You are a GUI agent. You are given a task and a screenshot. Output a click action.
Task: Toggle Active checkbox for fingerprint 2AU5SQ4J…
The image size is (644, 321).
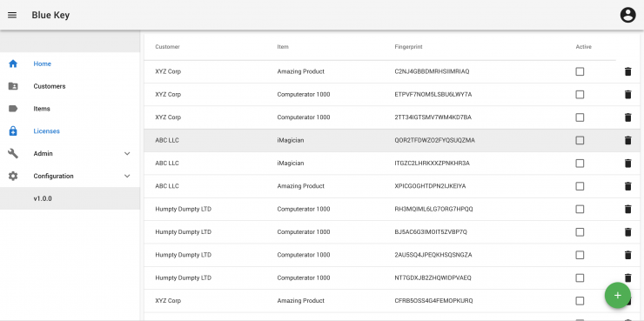click(580, 255)
